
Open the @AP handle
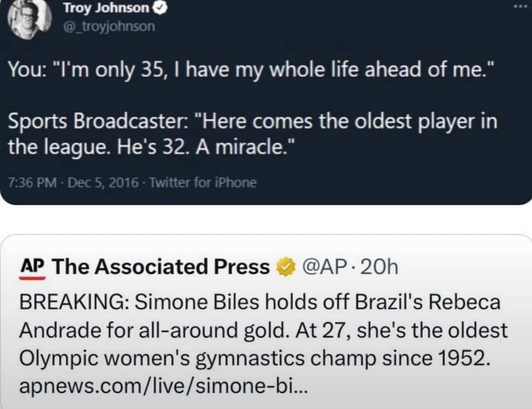[323, 267]
